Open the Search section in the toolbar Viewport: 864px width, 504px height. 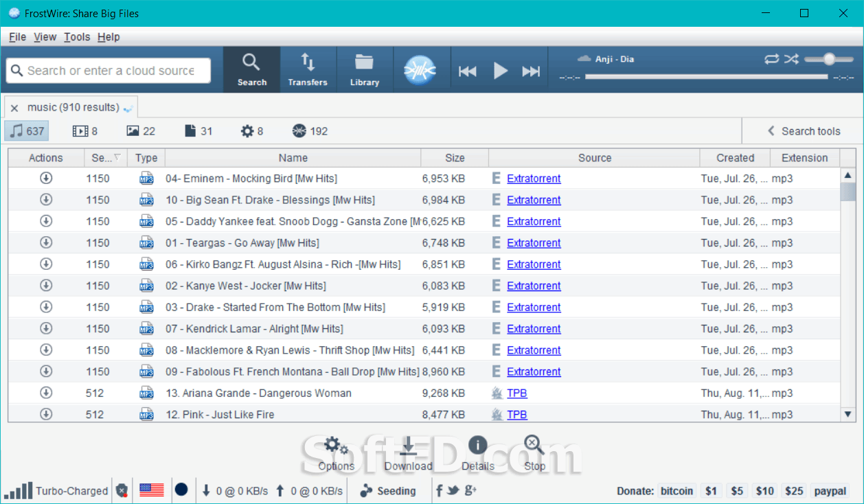pos(251,69)
